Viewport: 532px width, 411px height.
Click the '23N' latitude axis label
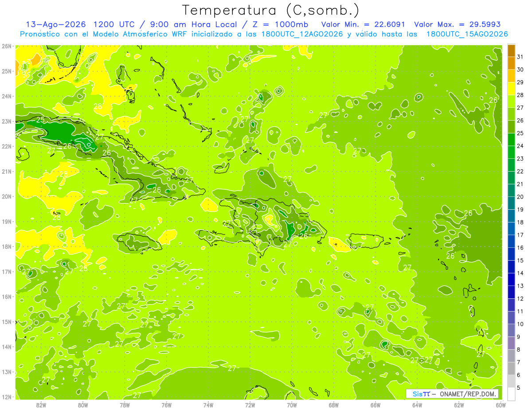(x=7, y=121)
